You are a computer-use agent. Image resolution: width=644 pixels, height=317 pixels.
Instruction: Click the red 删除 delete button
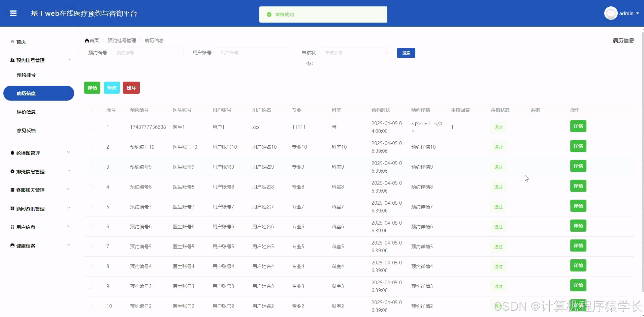(131, 87)
